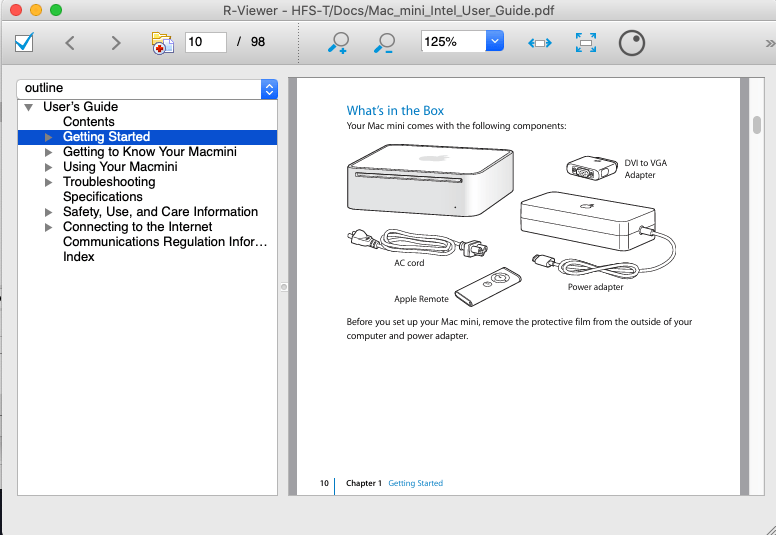Click the Apple Remote label
The width and height of the screenshot is (776, 535).
pyautogui.click(x=421, y=299)
